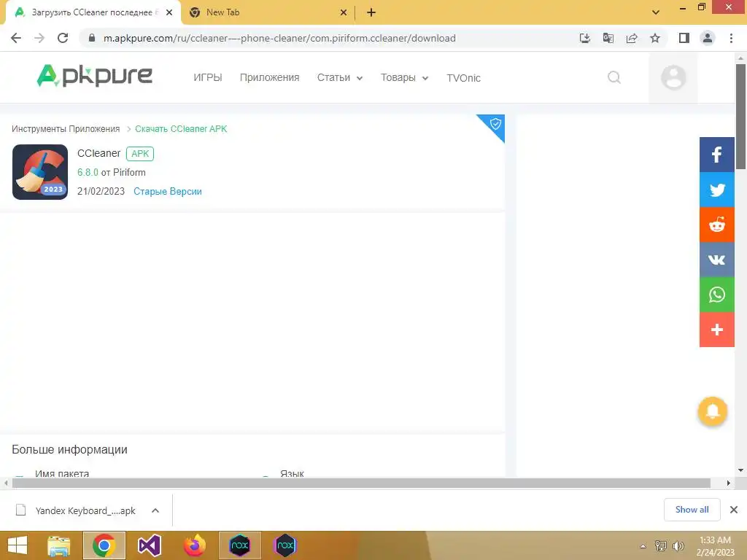Share on Facebook
The image size is (747, 560).
point(716,155)
